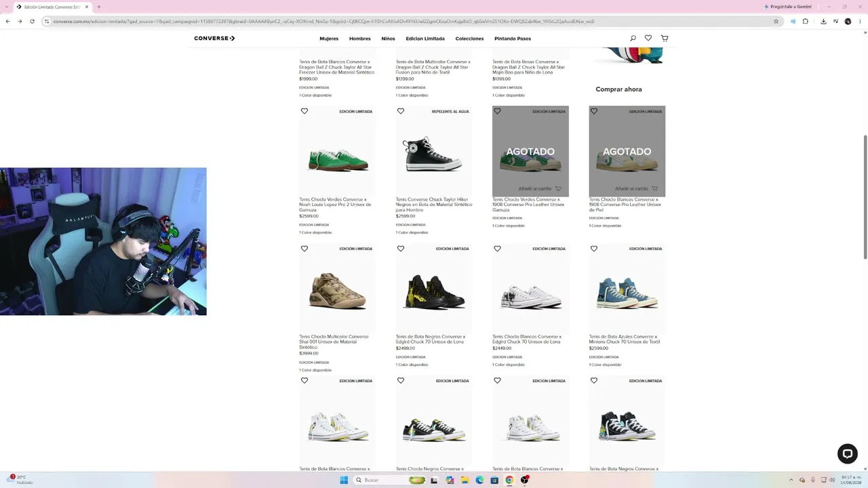Open the Chrome profile avatar
The image size is (868, 488).
[x=848, y=21]
